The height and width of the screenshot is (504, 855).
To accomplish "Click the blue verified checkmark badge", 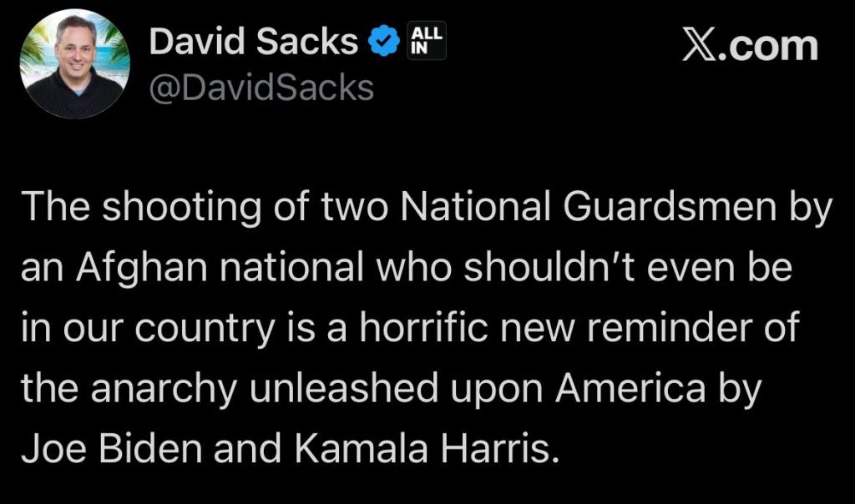I will coord(384,42).
